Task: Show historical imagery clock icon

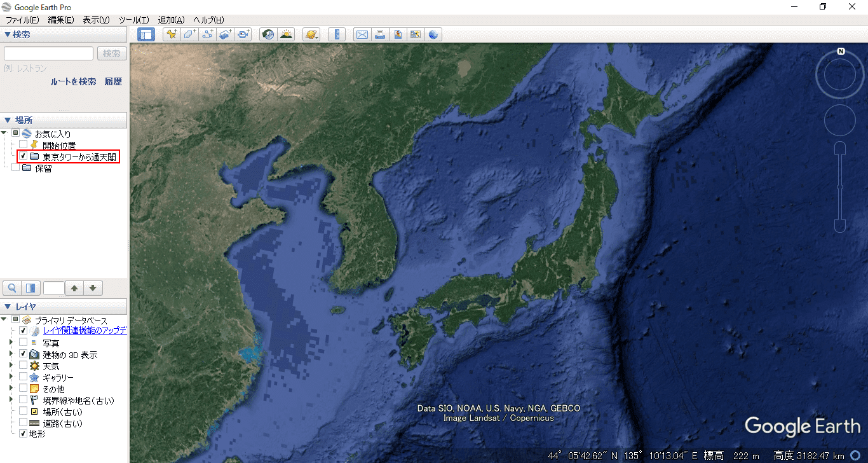Action: click(x=268, y=34)
